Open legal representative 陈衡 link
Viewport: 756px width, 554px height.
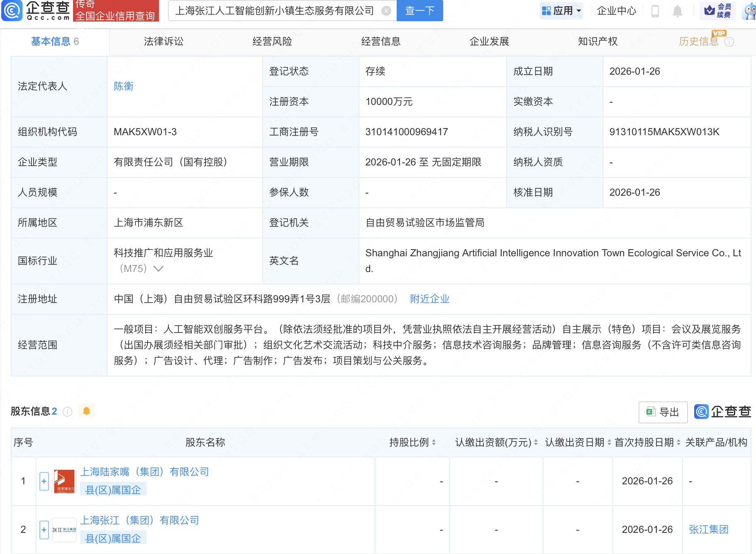point(124,86)
